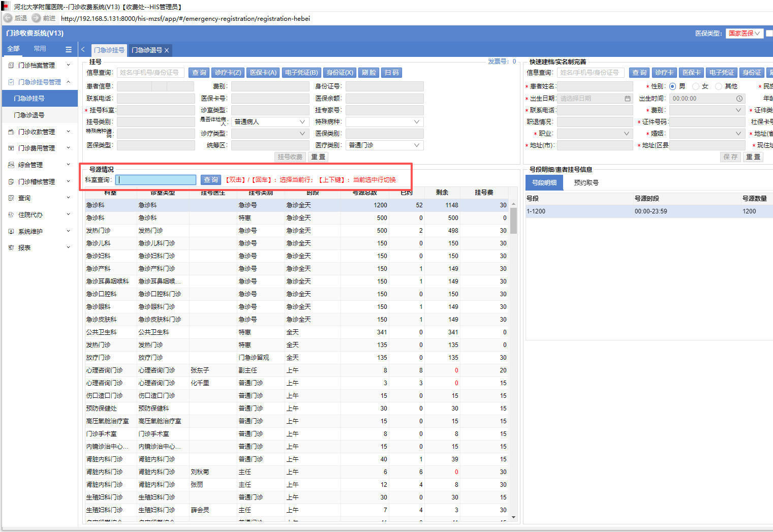This screenshot has height=532, width=773.
Task: Select 门急诊退号 in the sidebar submenu
Action: [40, 115]
